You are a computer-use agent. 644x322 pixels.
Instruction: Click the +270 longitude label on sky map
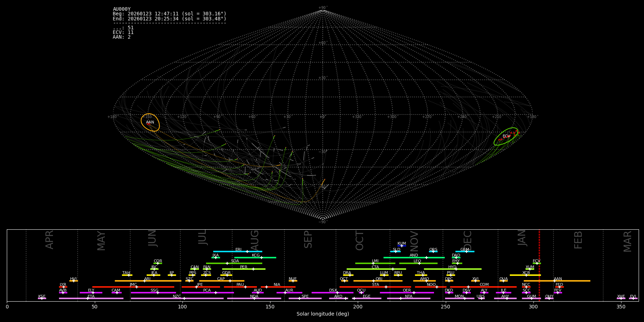(427, 117)
